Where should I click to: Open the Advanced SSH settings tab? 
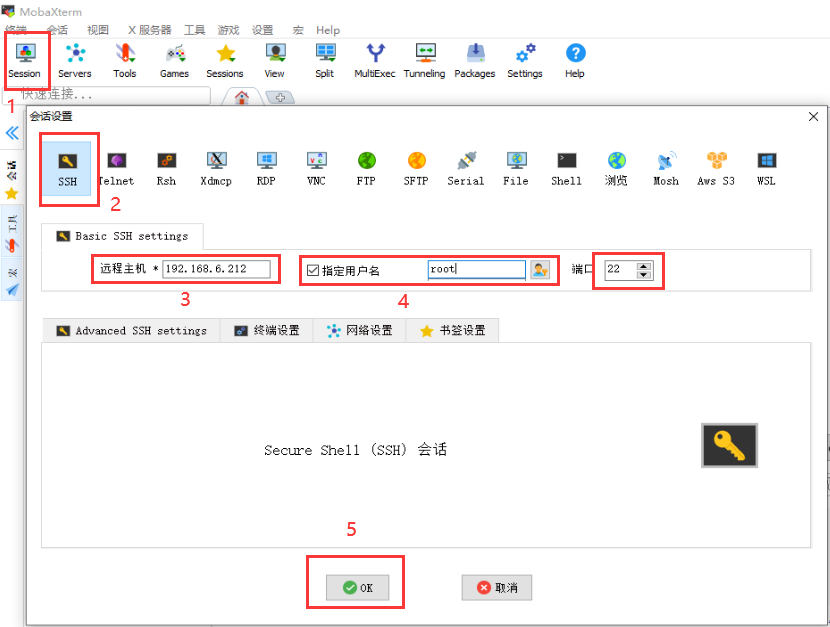tap(131, 331)
